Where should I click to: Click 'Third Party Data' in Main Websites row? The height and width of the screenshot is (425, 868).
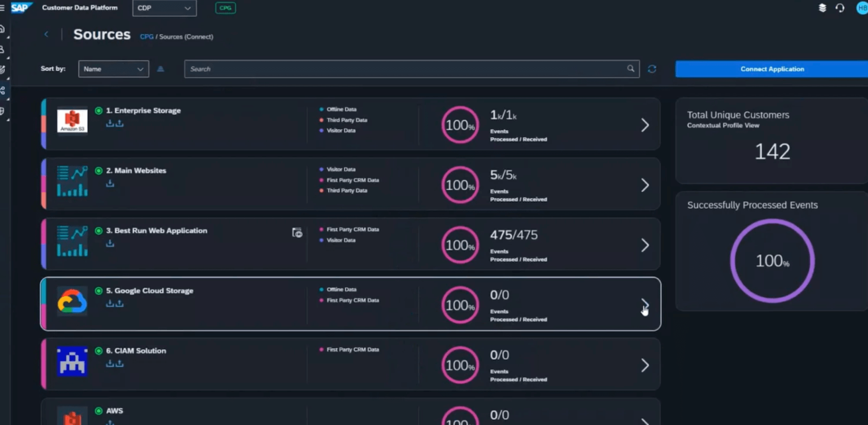[347, 191]
